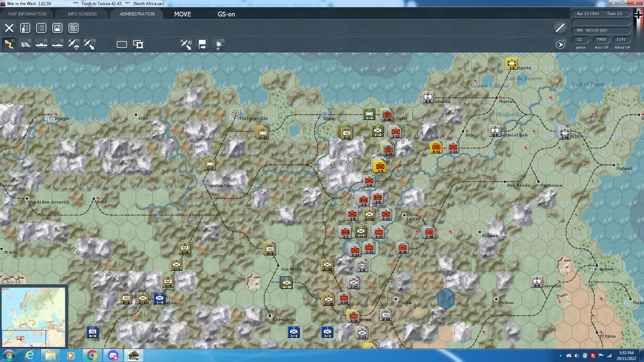Screen dimensions: 644x362
Task: Open the MAP INFORMATION tab
Action: (x=27, y=14)
